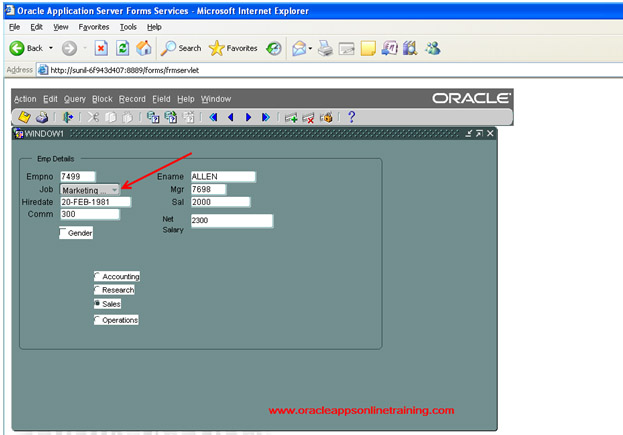This screenshot has height=435, width=623.
Task: Click the browser Search button
Action: [181, 48]
